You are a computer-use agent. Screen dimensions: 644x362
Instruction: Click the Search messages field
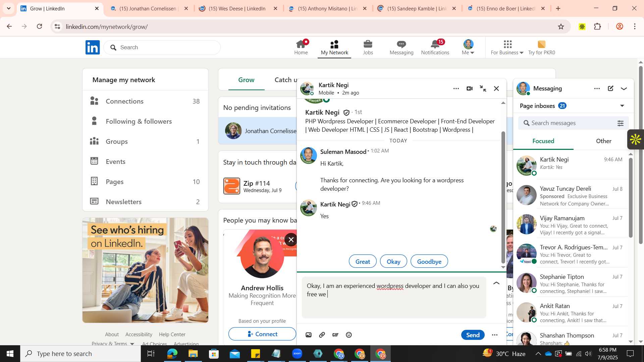[x=574, y=123]
